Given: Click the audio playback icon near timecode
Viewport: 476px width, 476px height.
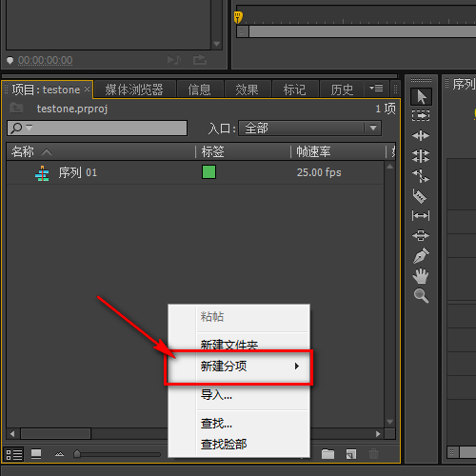Looking at the screenshot, I should [174, 60].
